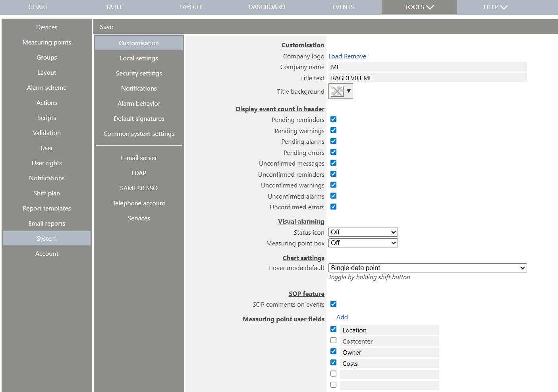The image size is (558, 392).
Task: Save the system settings
Action: (106, 27)
